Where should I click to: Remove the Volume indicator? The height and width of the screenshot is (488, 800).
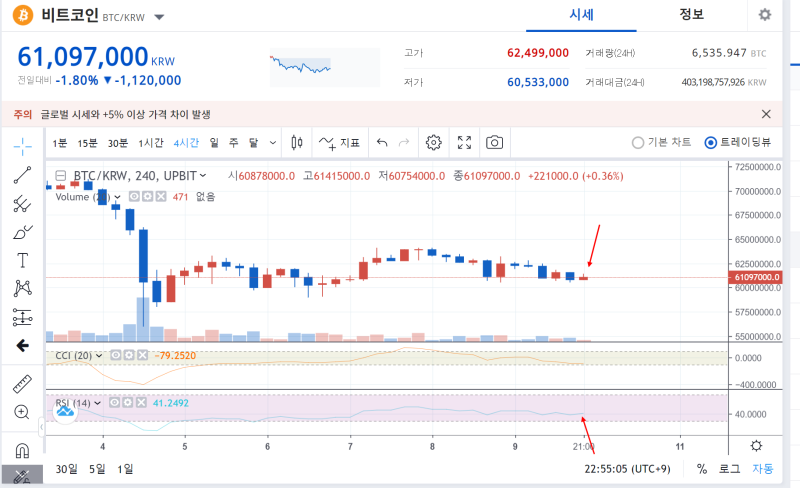[161, 197]
